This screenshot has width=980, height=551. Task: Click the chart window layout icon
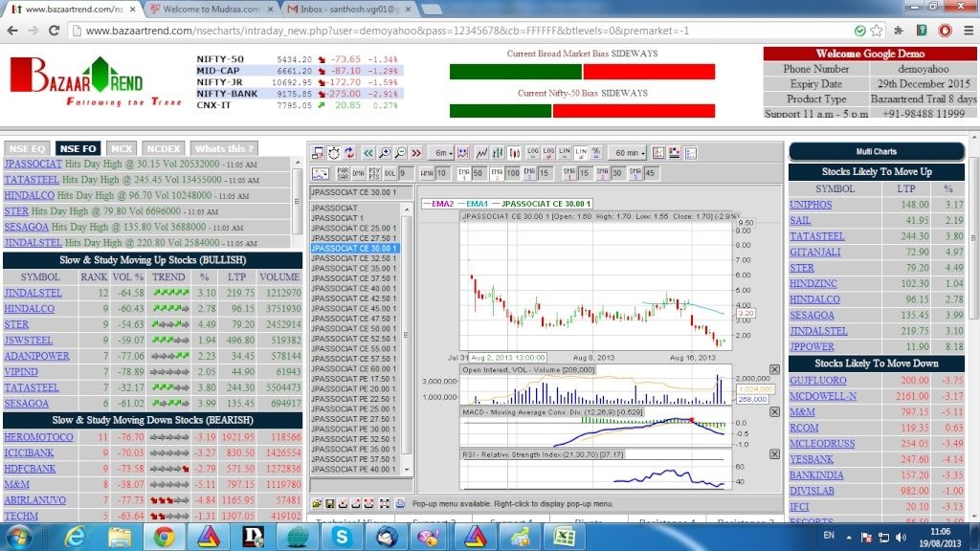point(318,153)
